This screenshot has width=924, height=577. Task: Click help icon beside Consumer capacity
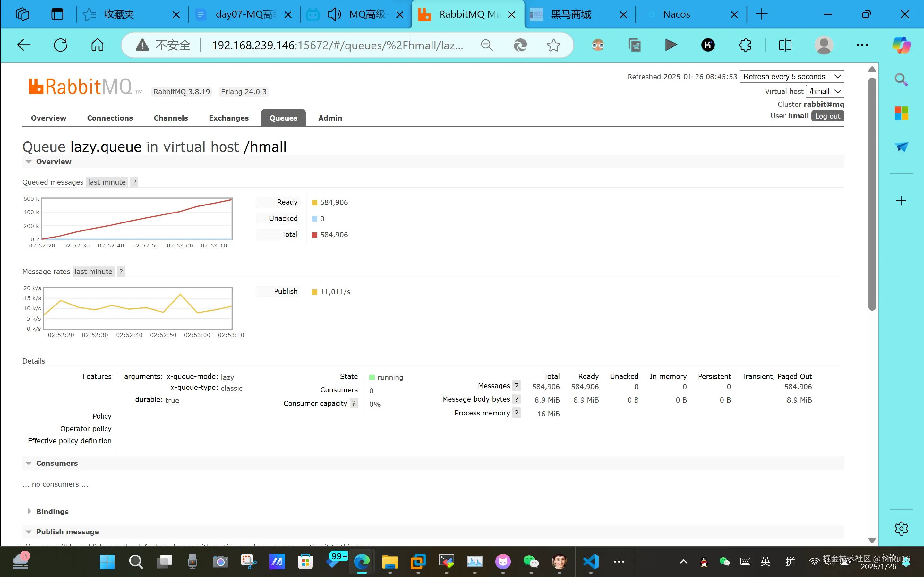[354, 403]
